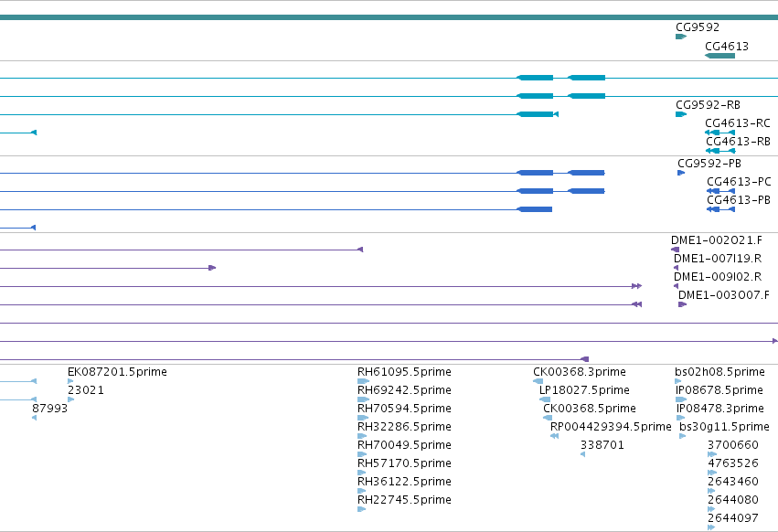Select the RH32286.5prime EST label
The width and height of the screenshot is (778, 532).
[x=404, y=427]
